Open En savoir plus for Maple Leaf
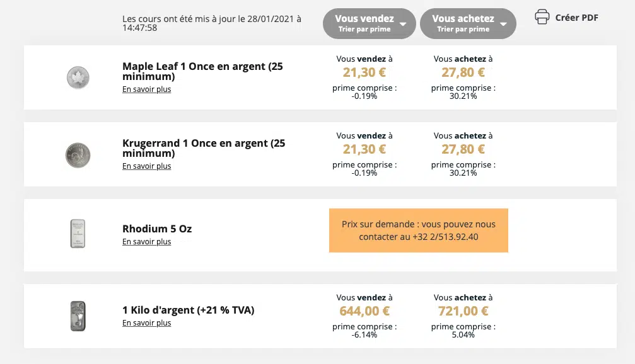Image resolution: width=635 pixels, height=364 pixels. coord(146,89)
